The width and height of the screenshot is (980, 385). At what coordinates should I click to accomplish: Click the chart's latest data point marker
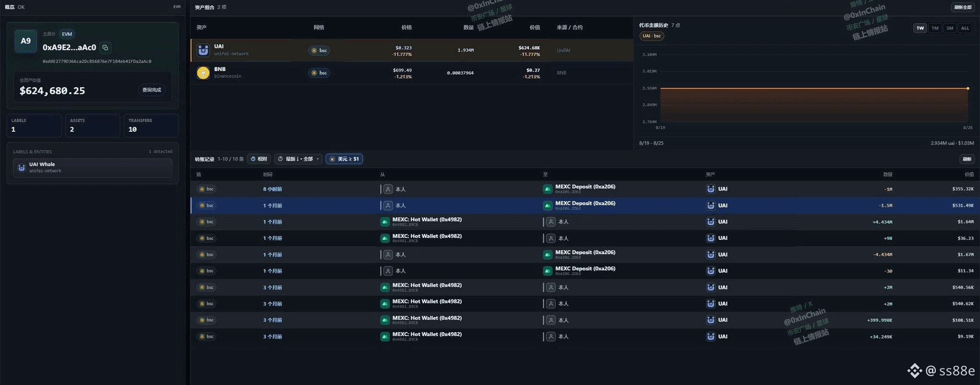tap(968, 88)
